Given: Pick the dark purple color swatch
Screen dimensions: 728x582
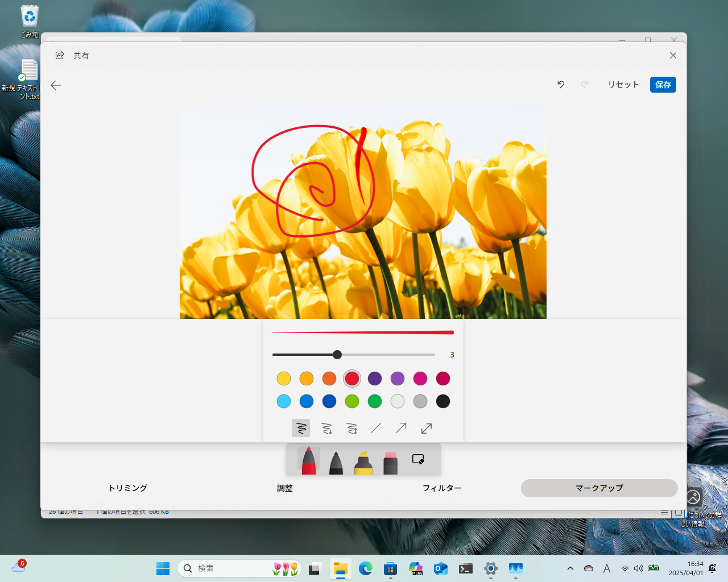Looking at the screenshot, I should tap(375, 379).
